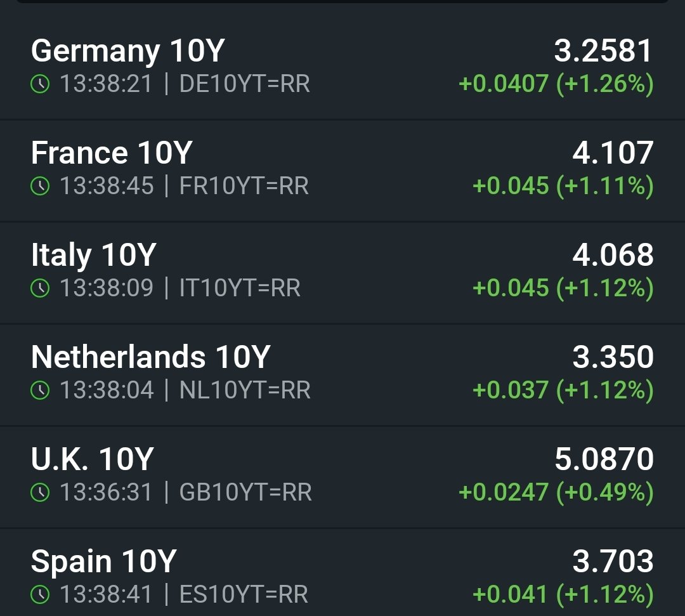
Task: Click the clock icon in Spain 10Y row
Action: [40, 594]
